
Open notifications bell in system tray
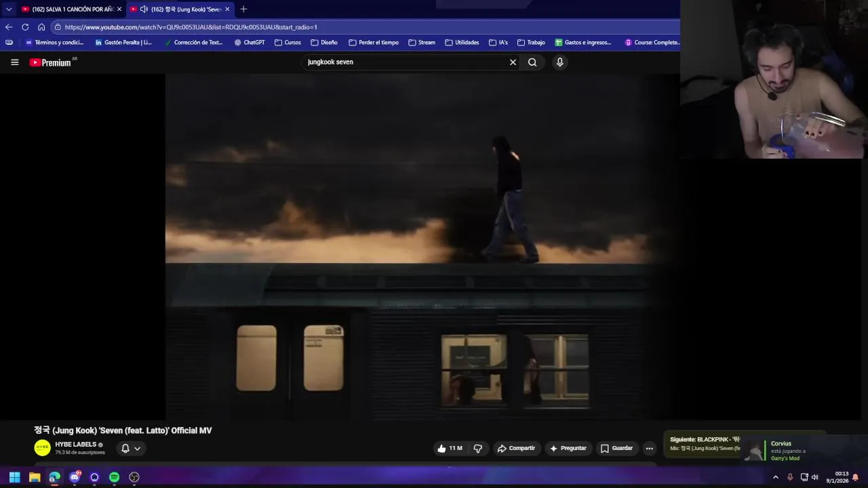pos(855,477)
